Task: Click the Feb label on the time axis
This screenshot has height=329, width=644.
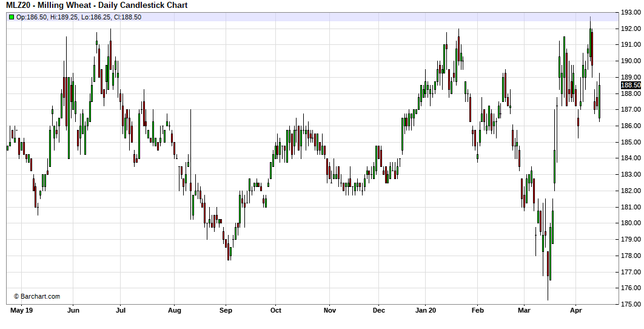Action: click(477, 310)
